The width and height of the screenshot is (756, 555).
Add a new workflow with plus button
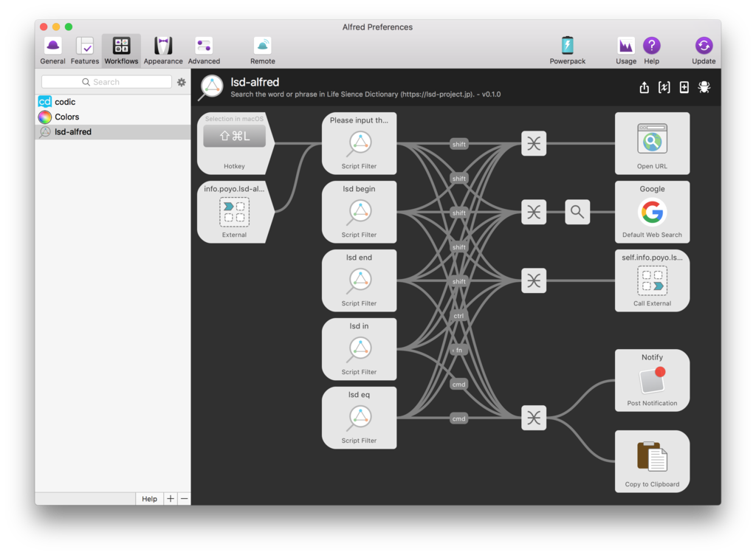pos(171,499)
